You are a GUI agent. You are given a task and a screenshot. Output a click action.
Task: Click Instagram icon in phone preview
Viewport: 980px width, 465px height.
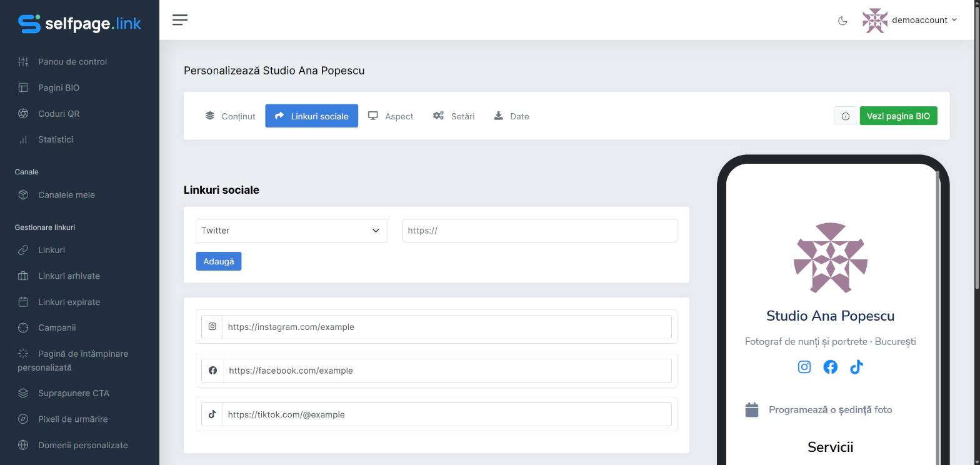[804, 367]
